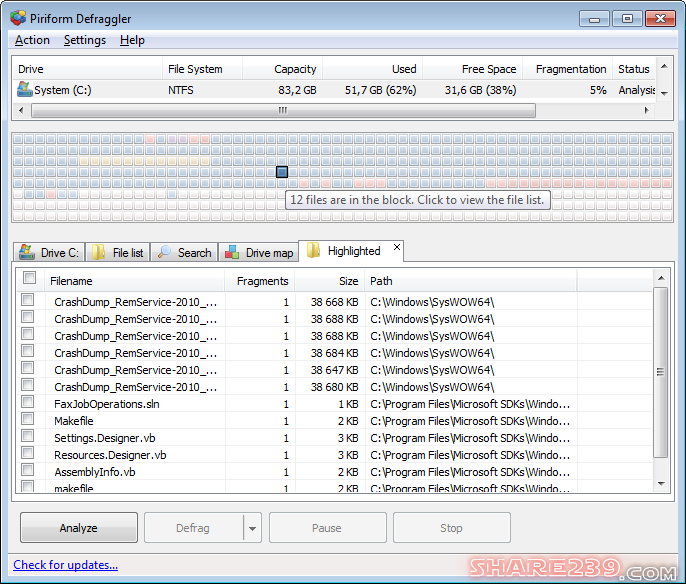
Task: Sort by the Fragments column header
Action: (260, 281)
